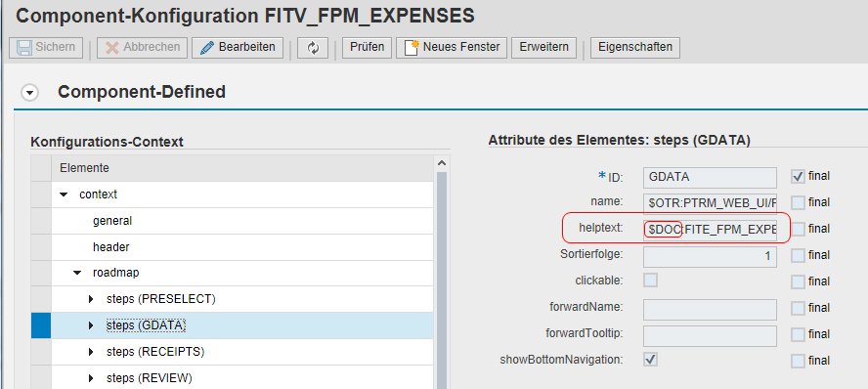
Task: Collapse the Component-Defined section arrow
Action: 29,93
